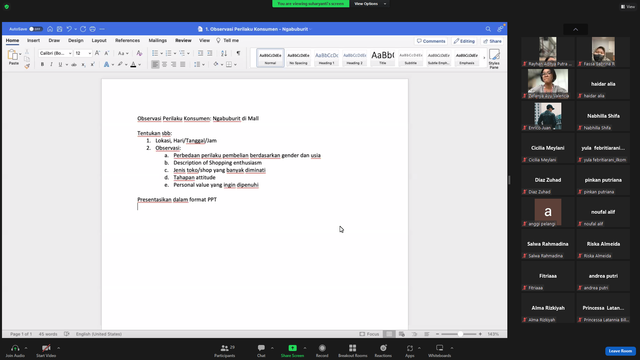Viewport: 640px width, 360px height.
Task: Click the Leave Room button
Action: tap(620, 351)
